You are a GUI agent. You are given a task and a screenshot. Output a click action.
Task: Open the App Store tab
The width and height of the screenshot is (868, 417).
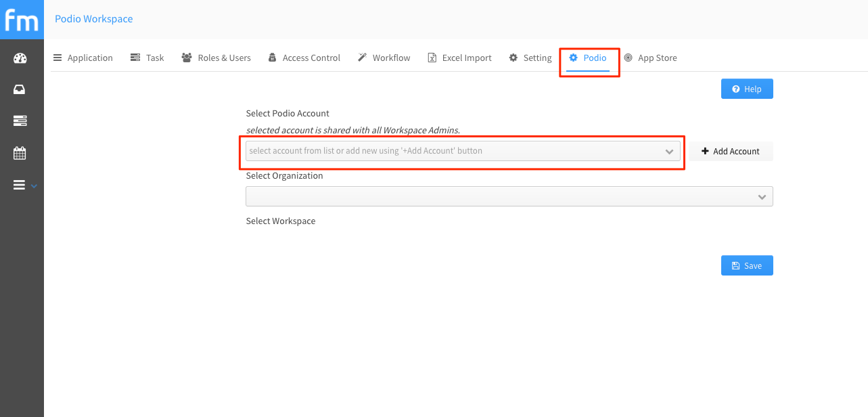coord(650,58)
